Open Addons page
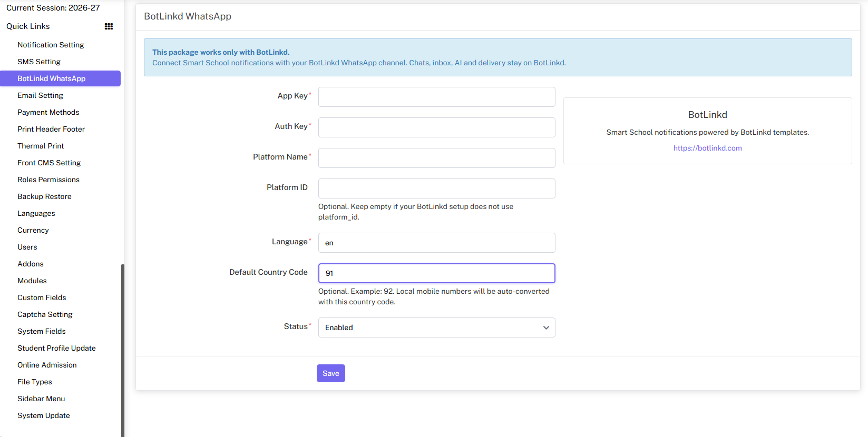The image size is (868, 437). coord(31,264)
